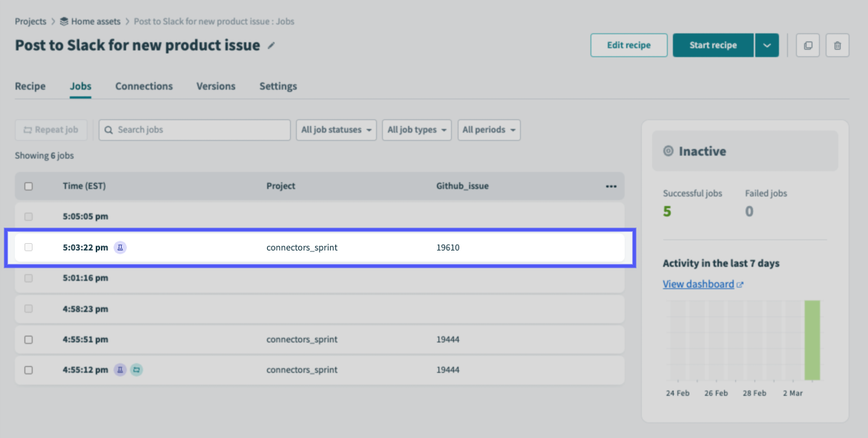
Task: Open the Versions tab
Action: (x=215, y=86)
